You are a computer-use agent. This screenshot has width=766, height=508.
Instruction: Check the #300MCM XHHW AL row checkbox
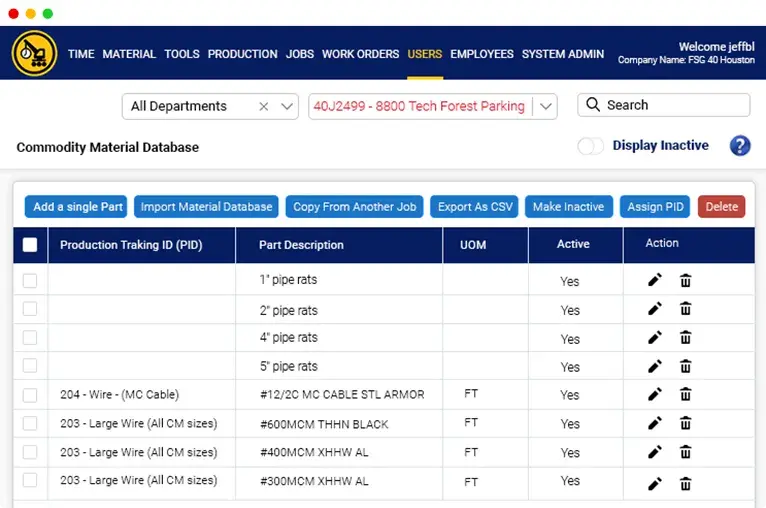tap(30, 480)
